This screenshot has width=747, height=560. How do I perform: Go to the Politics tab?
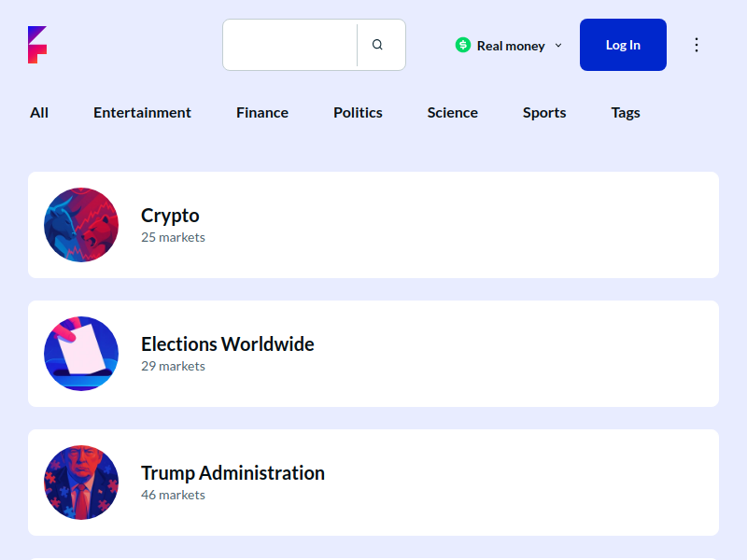coord(358,113)
